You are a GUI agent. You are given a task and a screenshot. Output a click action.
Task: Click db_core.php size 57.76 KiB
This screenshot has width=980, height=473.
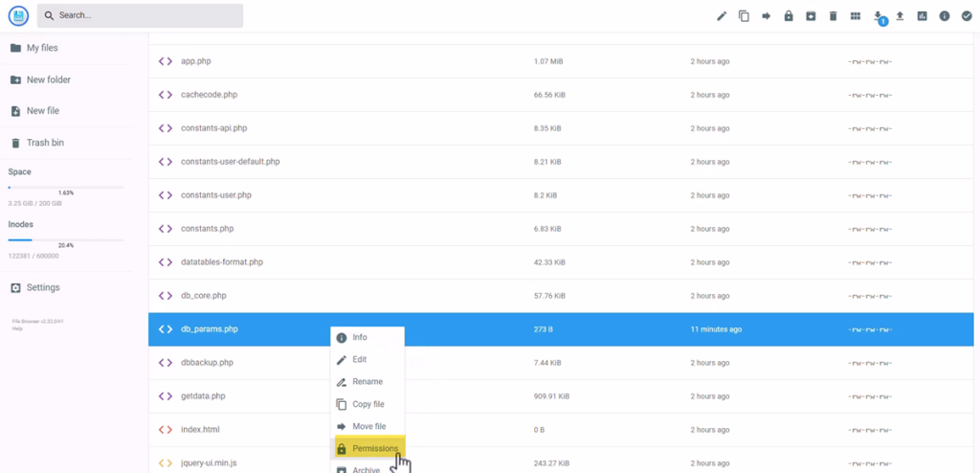[549, 295]
